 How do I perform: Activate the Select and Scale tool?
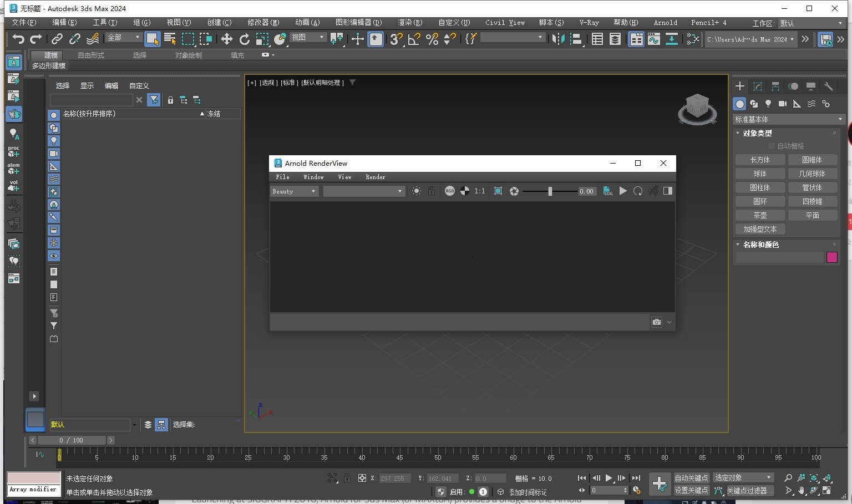click(x=262, y=39)
